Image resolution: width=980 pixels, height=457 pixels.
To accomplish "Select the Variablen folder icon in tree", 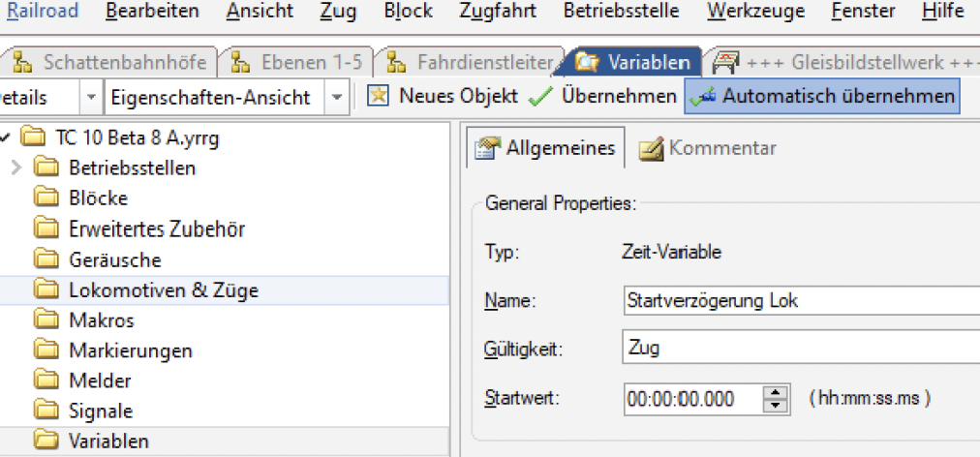I will (x=46, y=442).
